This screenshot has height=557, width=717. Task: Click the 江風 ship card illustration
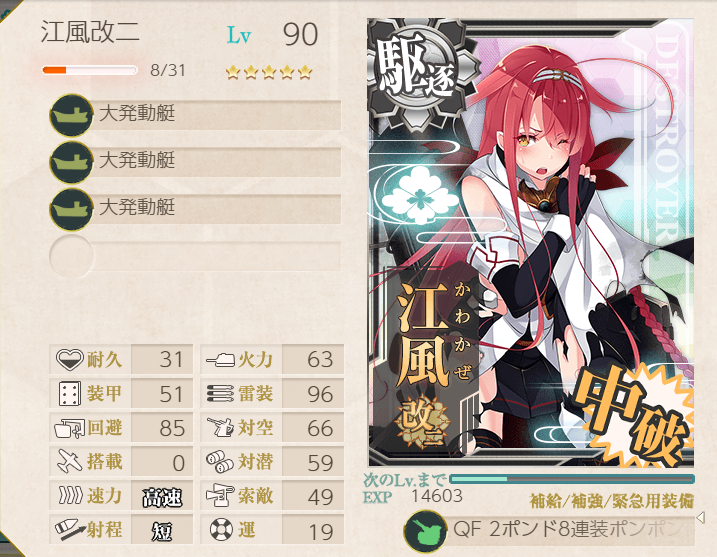tap(530, 242)
